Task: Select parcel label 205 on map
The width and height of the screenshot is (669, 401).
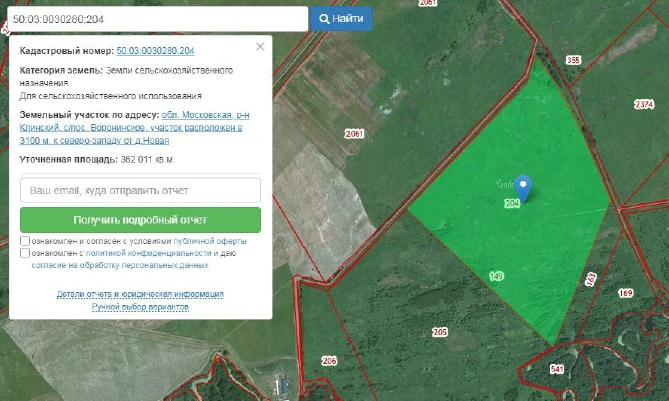Action: [440, 332]
